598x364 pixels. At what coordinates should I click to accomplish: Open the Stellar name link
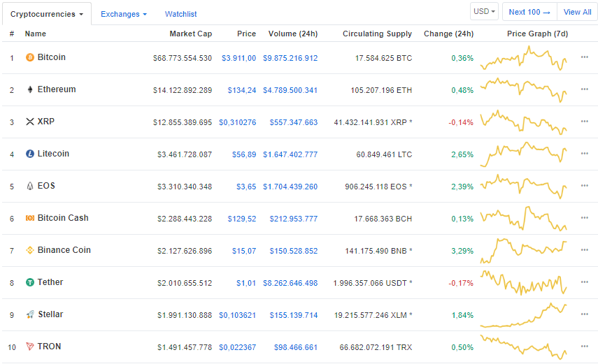click(50, 314)
